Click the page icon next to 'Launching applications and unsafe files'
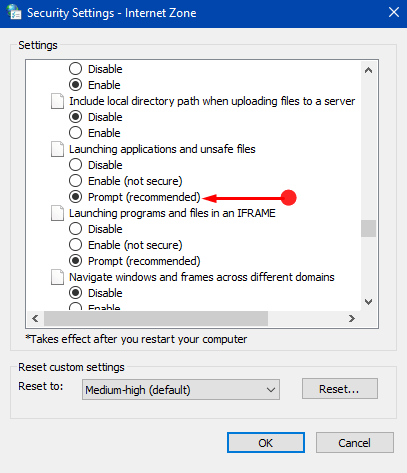407x473 pixels. 57,149
